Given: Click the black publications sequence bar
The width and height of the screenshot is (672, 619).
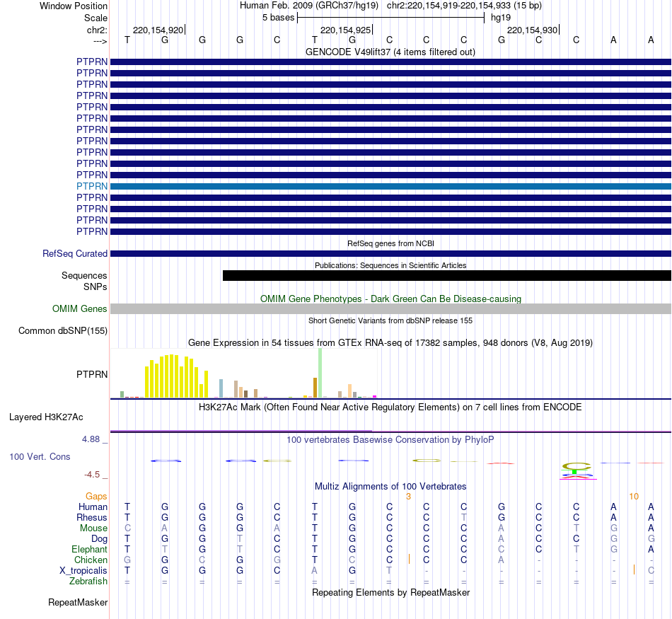Looking at the screenshot, I should pyautogui.click(x=447, y=276).
